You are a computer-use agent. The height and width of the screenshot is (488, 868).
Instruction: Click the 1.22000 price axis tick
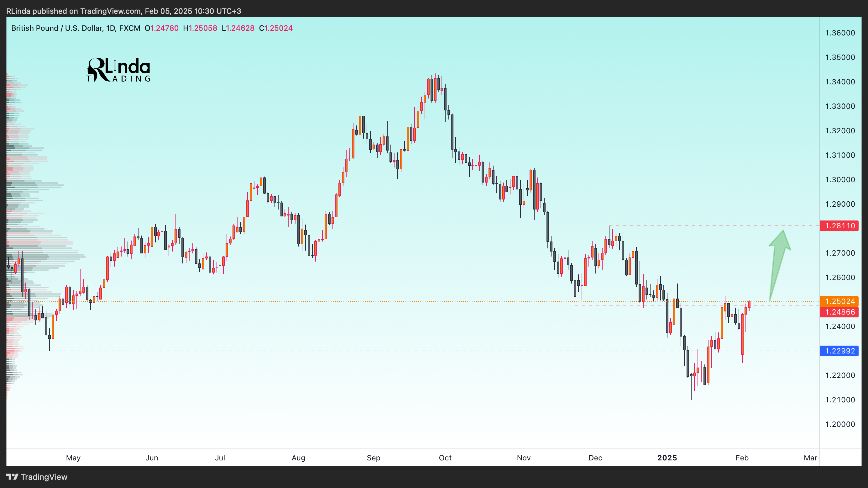(840, 375)
